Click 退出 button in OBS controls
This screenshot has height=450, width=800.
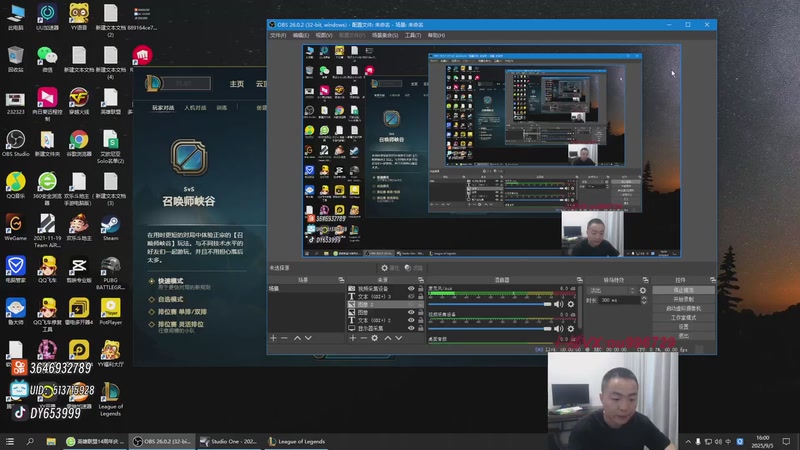tap(684, 336)
